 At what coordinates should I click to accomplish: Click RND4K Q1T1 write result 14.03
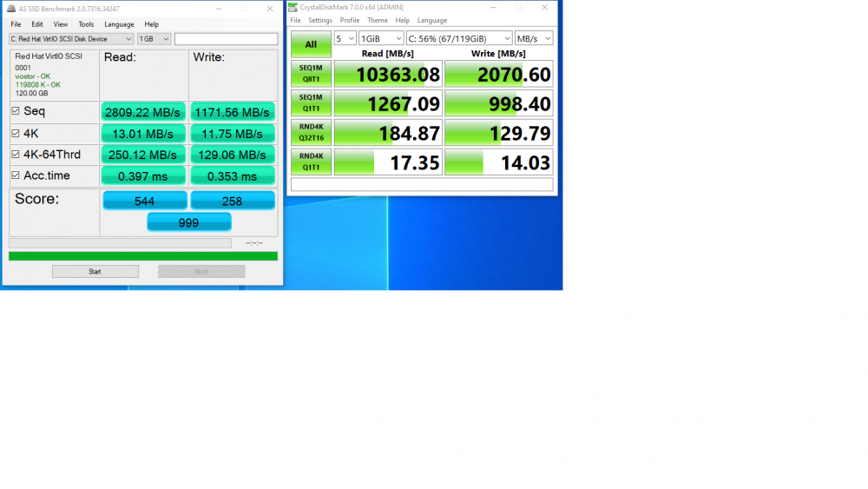(x=499, y=162)
